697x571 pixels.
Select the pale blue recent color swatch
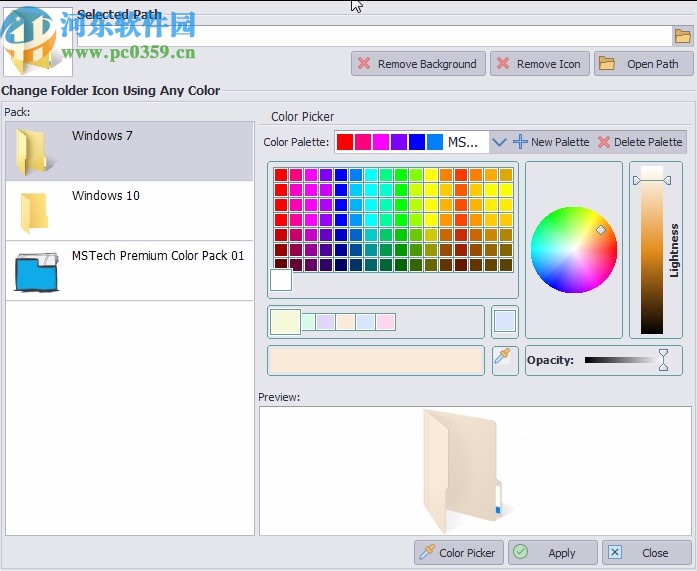[x=365, y=322]
